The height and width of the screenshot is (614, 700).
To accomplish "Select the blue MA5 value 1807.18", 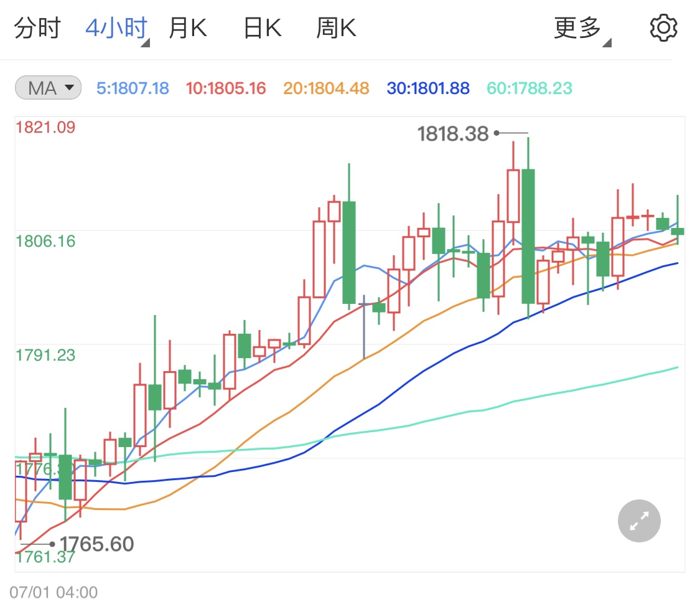I will 133,88.
